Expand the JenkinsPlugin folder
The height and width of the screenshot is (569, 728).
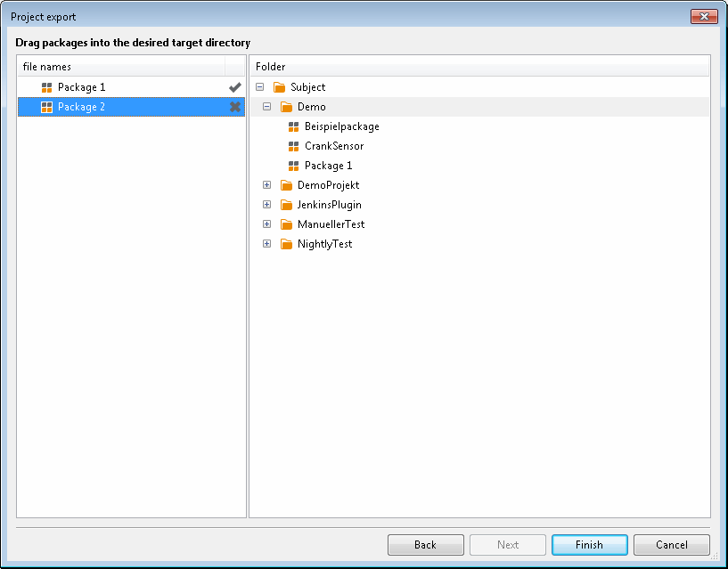(x=267, y=204)
